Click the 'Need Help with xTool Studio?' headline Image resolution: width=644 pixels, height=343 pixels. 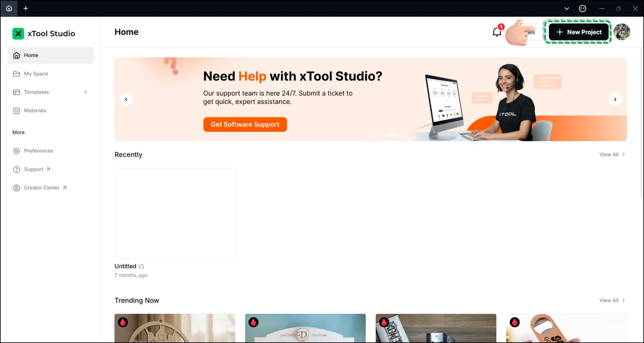pos(293,76)
